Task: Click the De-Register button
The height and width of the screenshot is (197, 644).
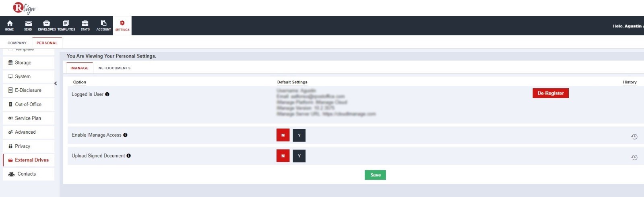Action: (550, 93)
